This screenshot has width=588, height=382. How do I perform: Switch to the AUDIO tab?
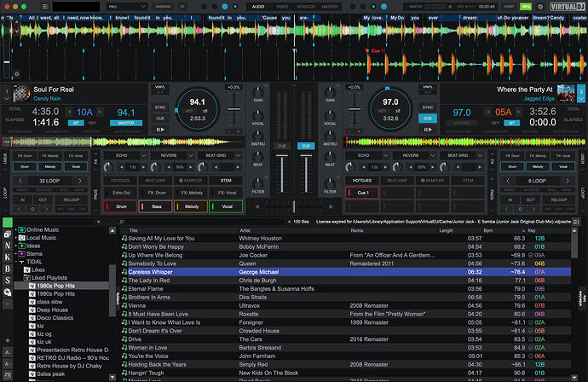258,6
